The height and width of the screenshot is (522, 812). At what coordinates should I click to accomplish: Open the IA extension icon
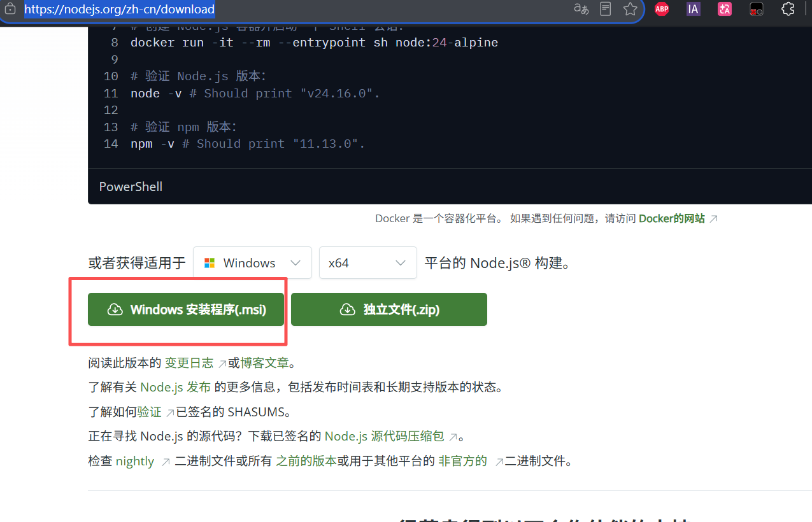[694, 9]
